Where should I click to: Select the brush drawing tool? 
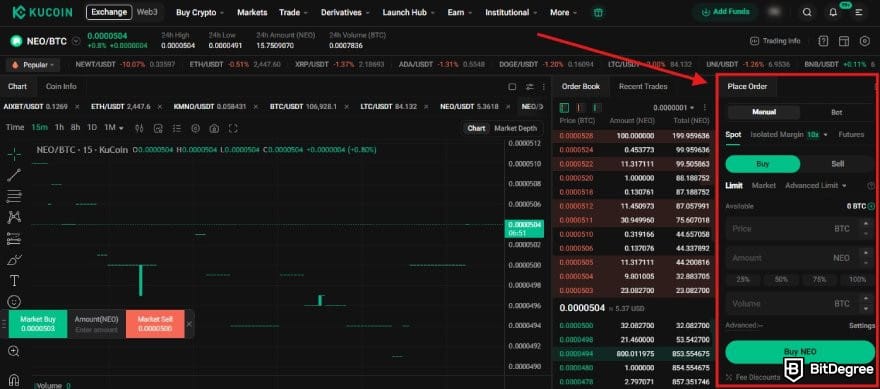(14, 259)
